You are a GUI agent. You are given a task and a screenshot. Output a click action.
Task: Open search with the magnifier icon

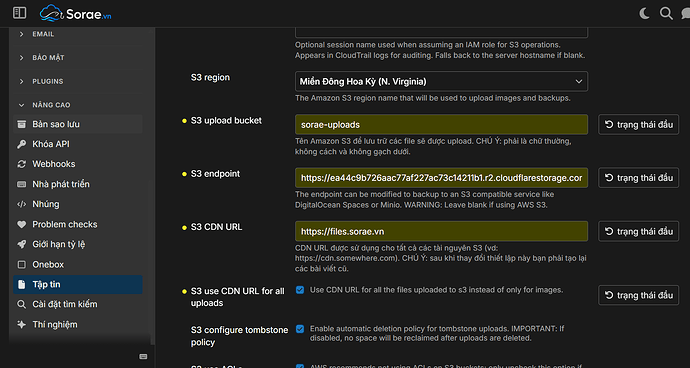666,14
